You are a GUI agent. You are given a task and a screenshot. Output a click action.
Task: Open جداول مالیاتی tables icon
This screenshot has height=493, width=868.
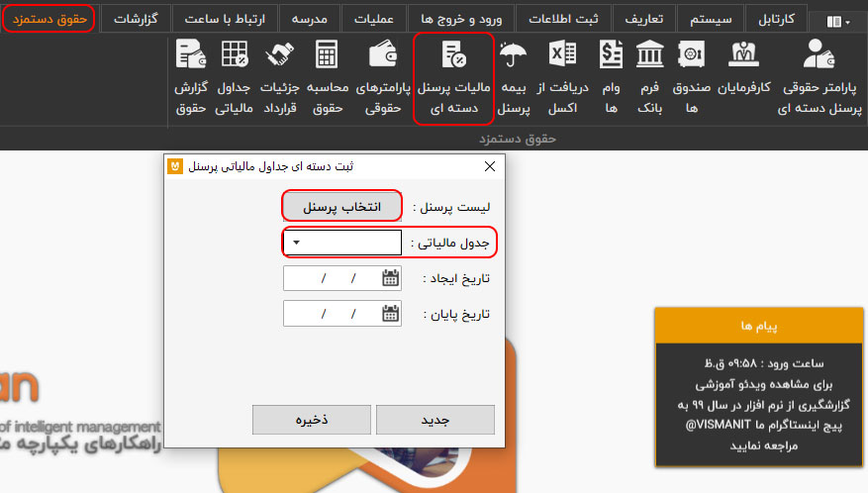point(234,76)
